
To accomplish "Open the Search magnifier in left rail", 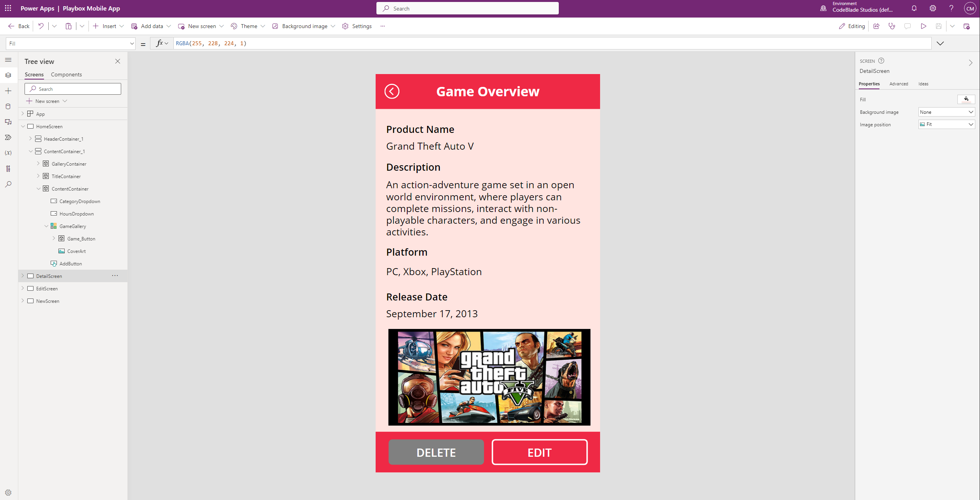I will click(x=8, y=184).
